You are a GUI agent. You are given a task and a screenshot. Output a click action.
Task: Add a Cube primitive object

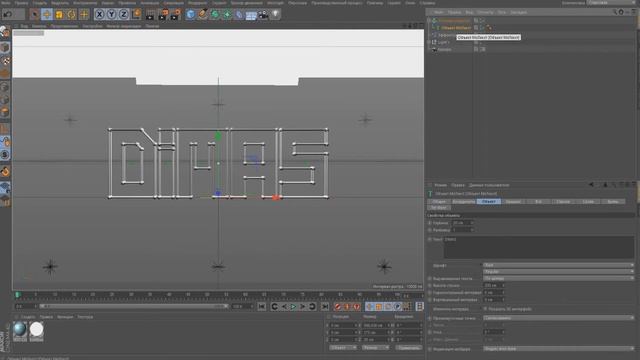point(191,15)
